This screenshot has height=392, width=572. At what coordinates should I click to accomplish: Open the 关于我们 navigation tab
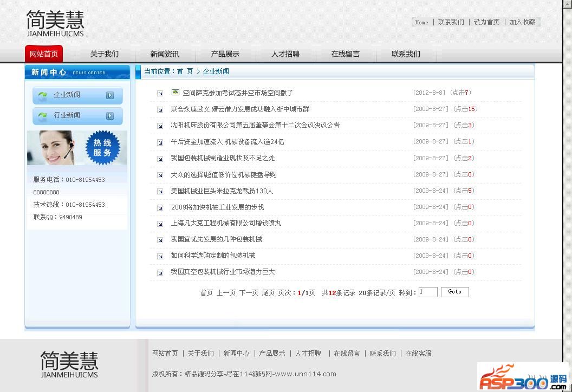(104, 54)
